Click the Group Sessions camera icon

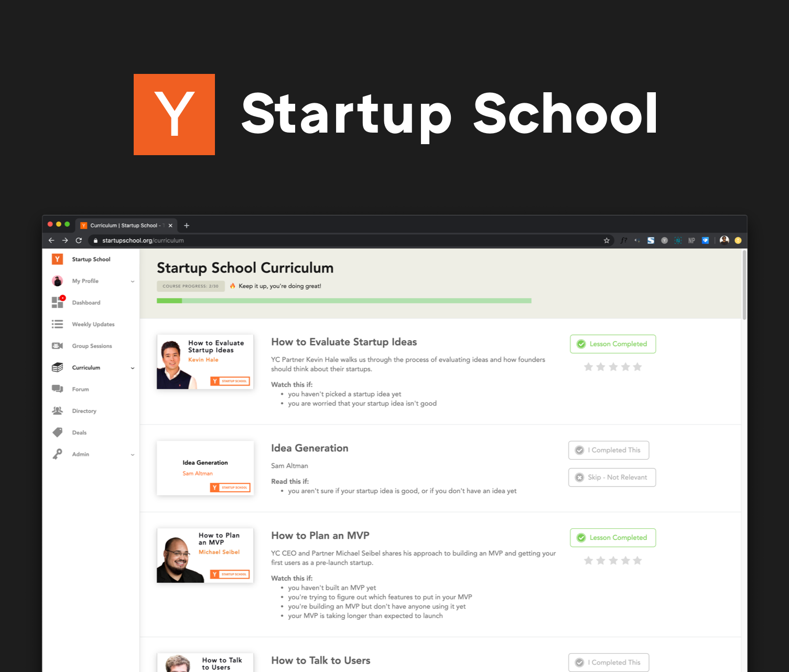click(x=58, y=346)
